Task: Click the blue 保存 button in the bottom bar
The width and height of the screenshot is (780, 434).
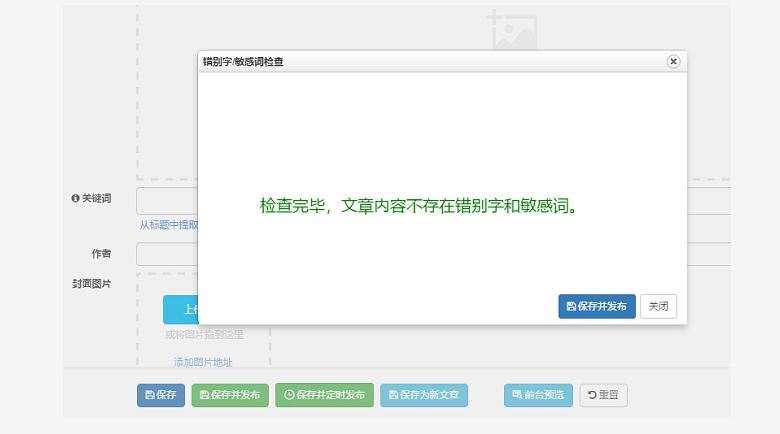Action: (160, 395)
